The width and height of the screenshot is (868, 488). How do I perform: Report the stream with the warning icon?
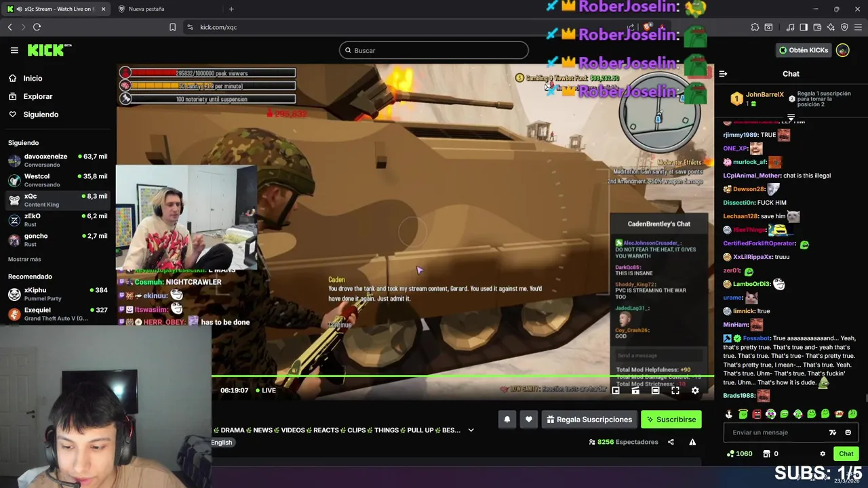(x=692, y=442)
